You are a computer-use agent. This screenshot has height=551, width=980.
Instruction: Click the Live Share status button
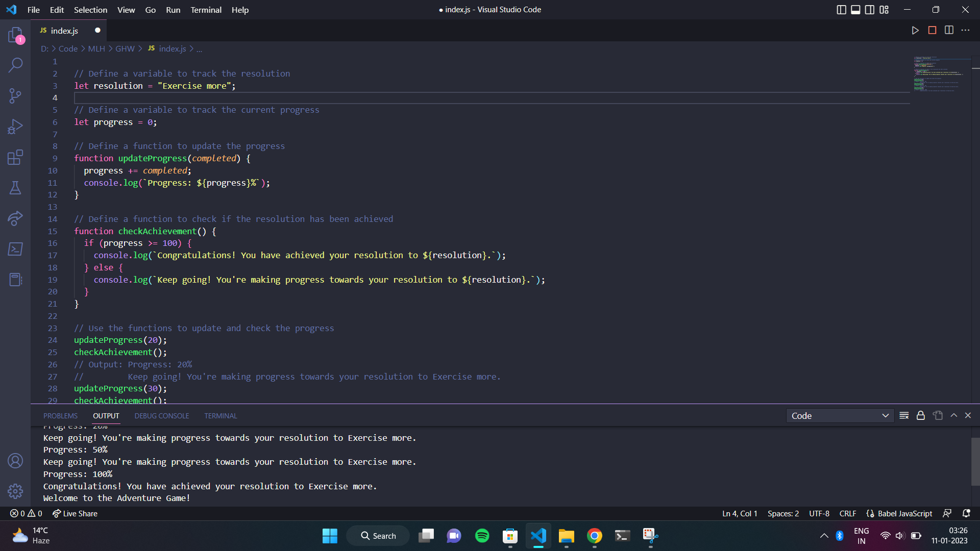[x=75, y=514]
